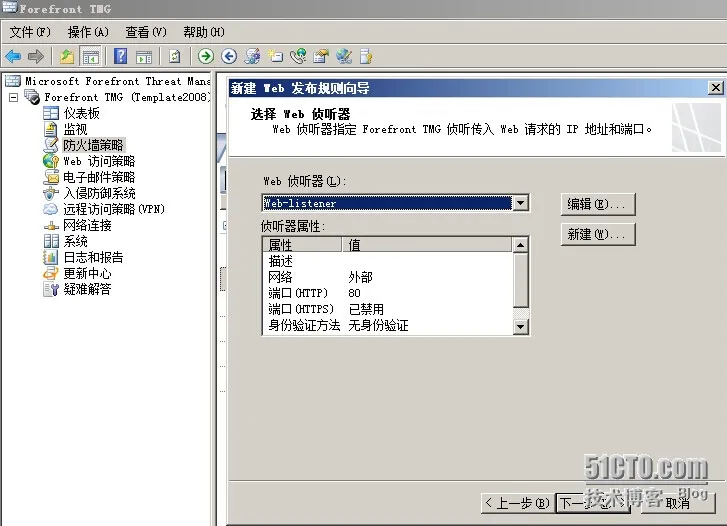This screenshot has height=526, width=727.
Task: Click the Refresh toolbar icon
Action: coord(175,57)
